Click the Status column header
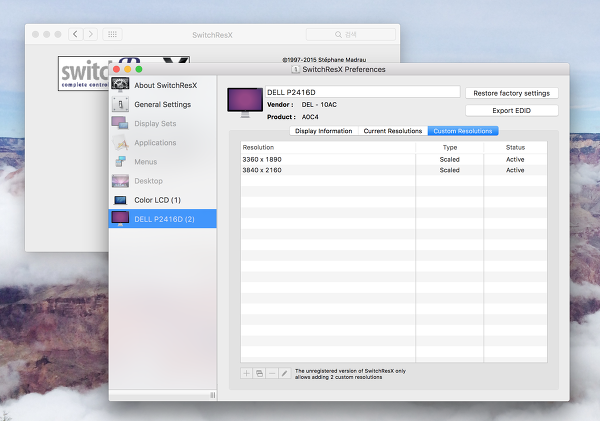This screenshot has width=600, height=421. pos(515,147)
